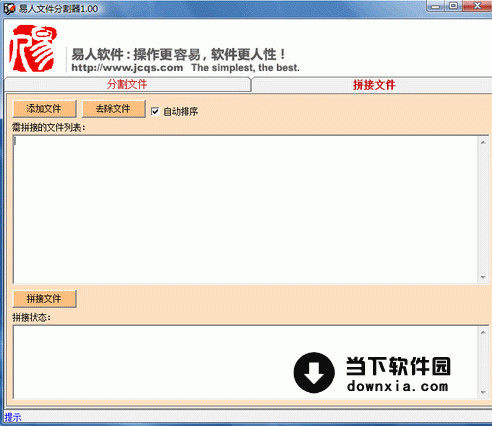Click the title bar application icon
Viewport: 492px width, 426px height.
click(9, 8)
